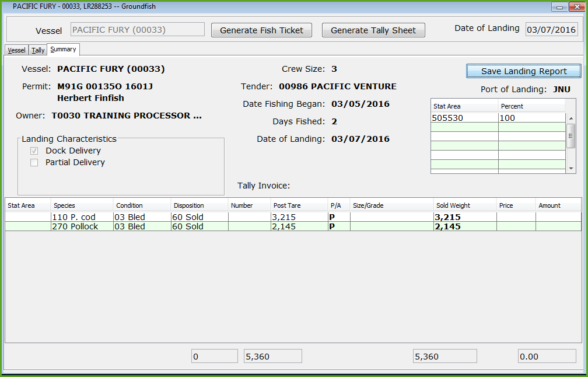Enable the Partial Delivery checkbox

click(34, 163)
